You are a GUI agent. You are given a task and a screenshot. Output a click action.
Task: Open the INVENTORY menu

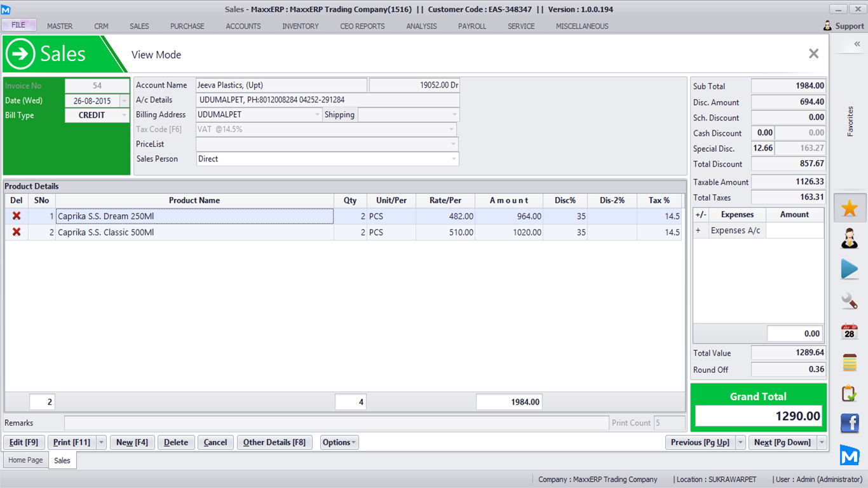[301, 26]
